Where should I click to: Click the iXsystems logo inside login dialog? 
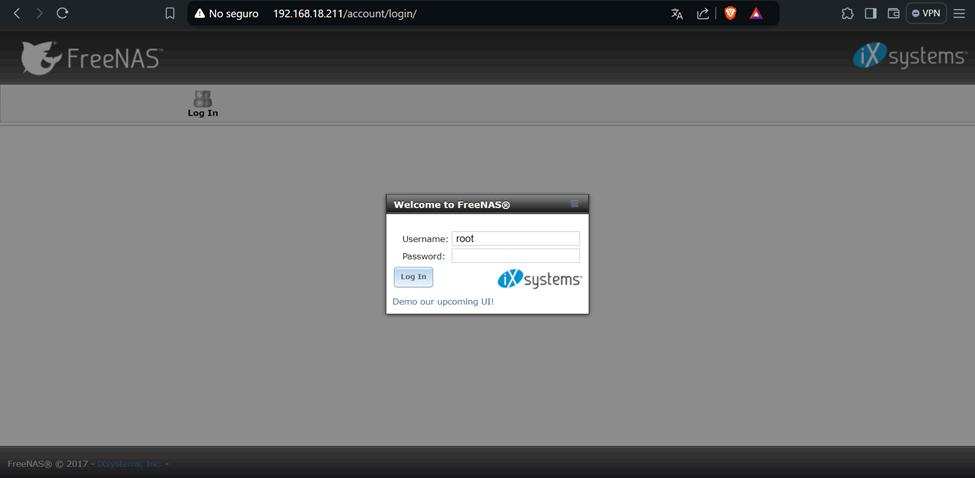[x=540, y=280]
